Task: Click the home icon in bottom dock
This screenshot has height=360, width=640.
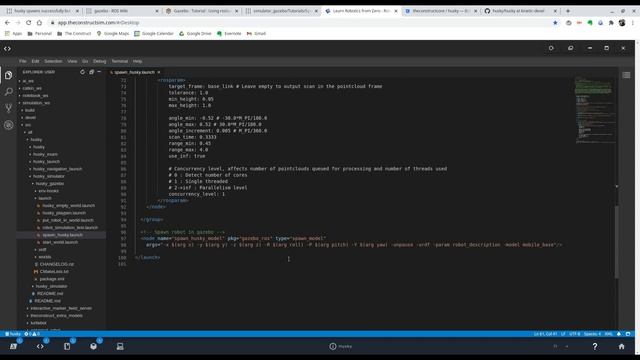Action: (x=621, y=346)
